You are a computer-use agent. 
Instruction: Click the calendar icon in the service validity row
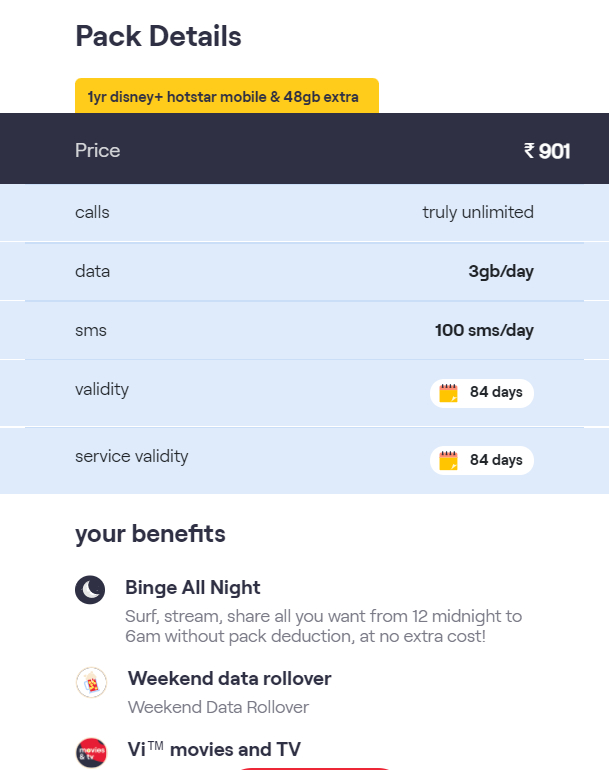pyautogui.click(x=448, y=460)
